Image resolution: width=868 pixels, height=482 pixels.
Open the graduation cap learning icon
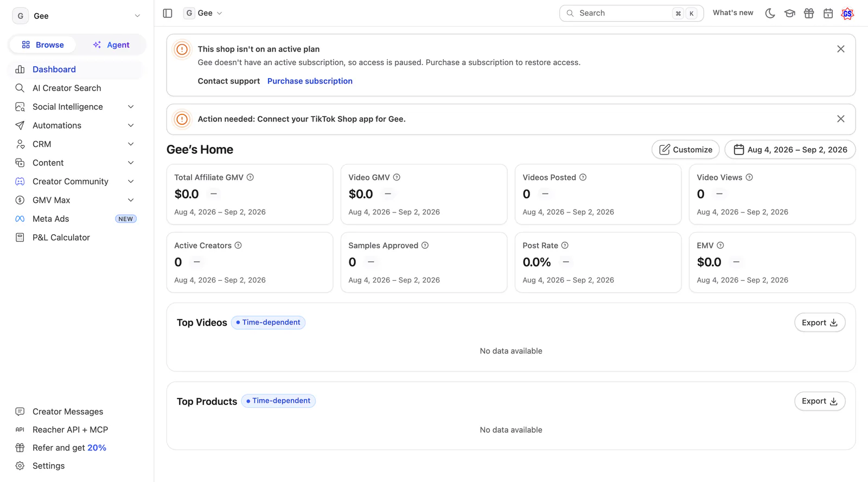(x=789, y=13)
